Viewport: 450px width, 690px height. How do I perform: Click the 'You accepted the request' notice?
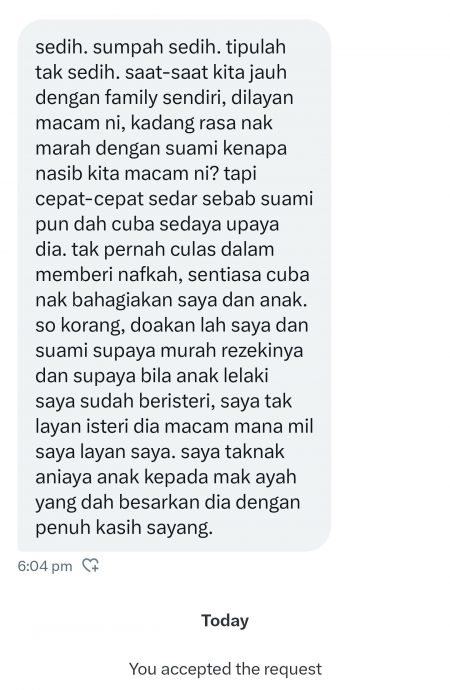(x=225, y=669)
